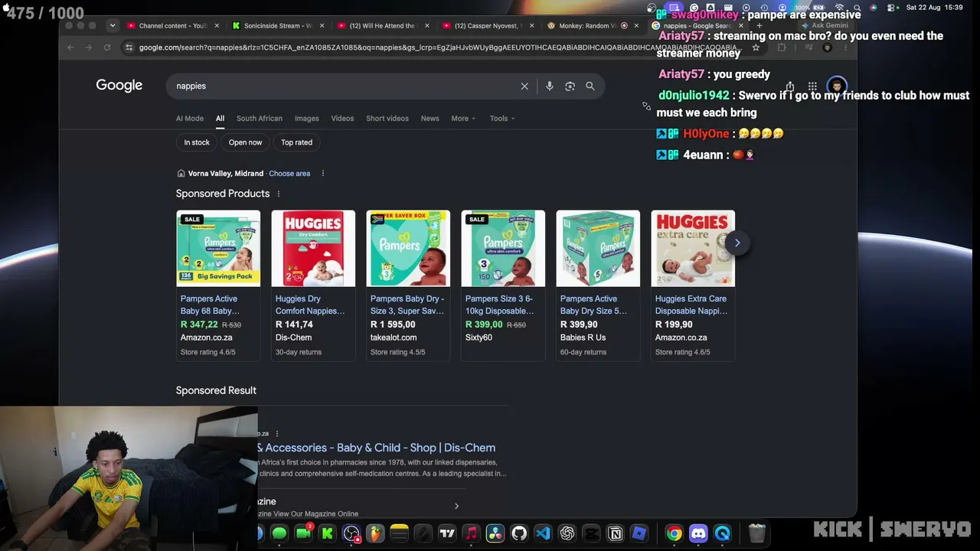Open Chrome's tab search dropdown

point(113,25)
